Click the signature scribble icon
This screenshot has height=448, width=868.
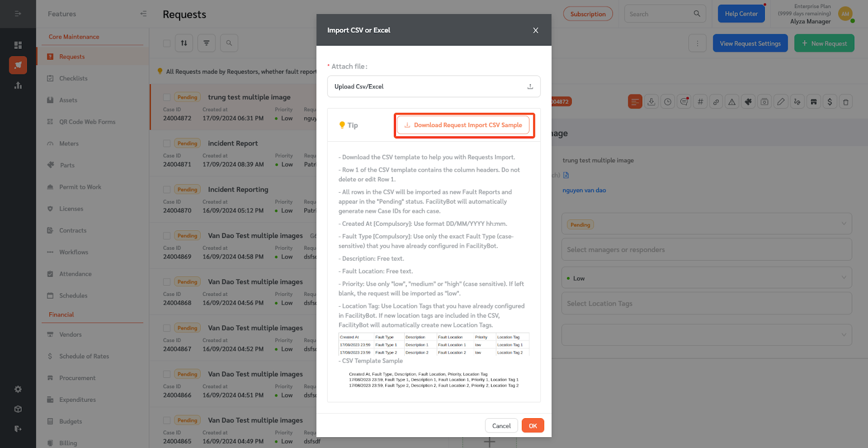click(797, 102)
